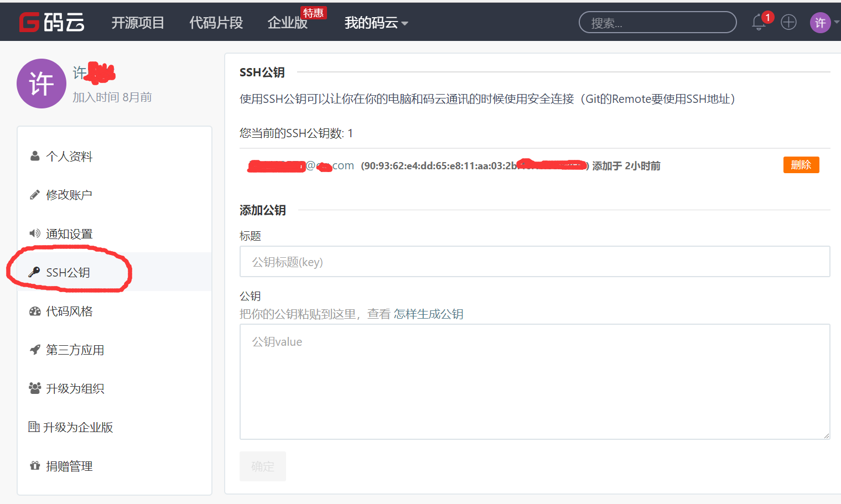Image resolution: width=841 pixels, height=504 pixels.
Task: Click the pencil icon beside 修改账户
Action: pyautogui.click(x=35, y=195)
